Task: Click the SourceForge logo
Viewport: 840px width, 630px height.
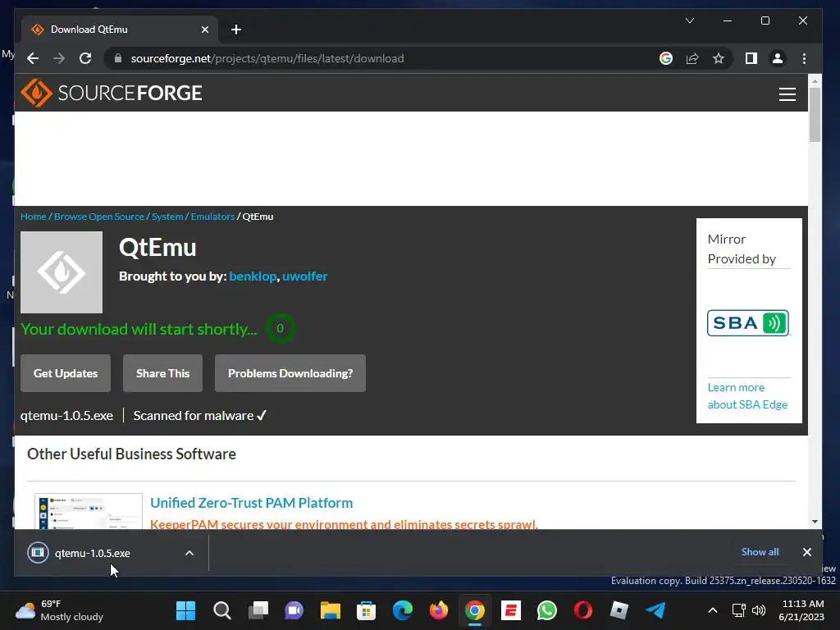Action: click(112, 93)
